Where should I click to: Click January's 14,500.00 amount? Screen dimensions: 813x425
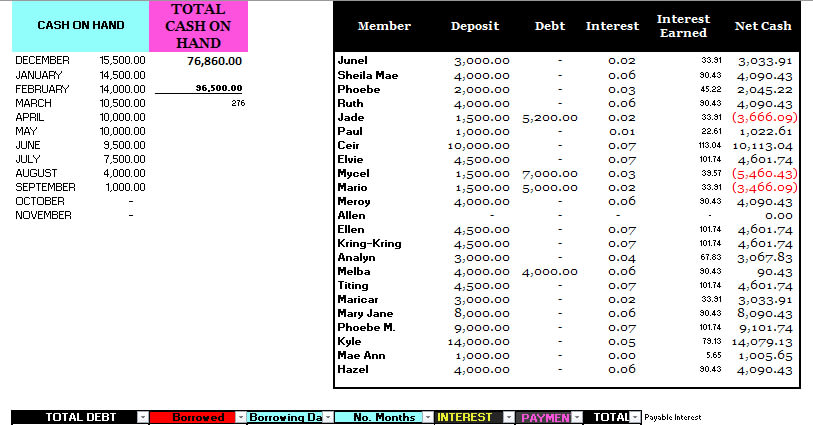(122, 75)
